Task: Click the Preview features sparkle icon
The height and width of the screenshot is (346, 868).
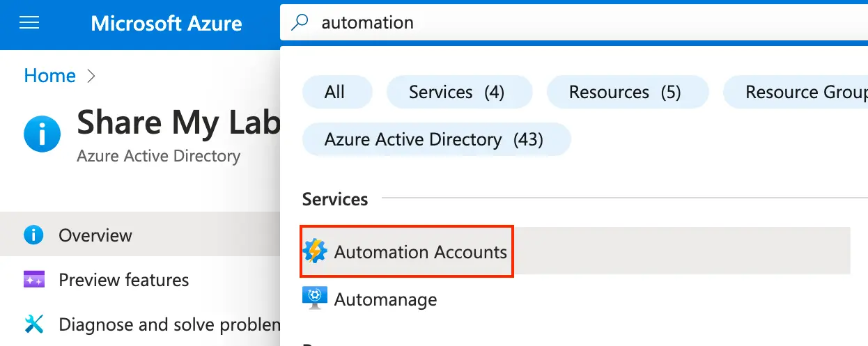Action: [33, 280]
